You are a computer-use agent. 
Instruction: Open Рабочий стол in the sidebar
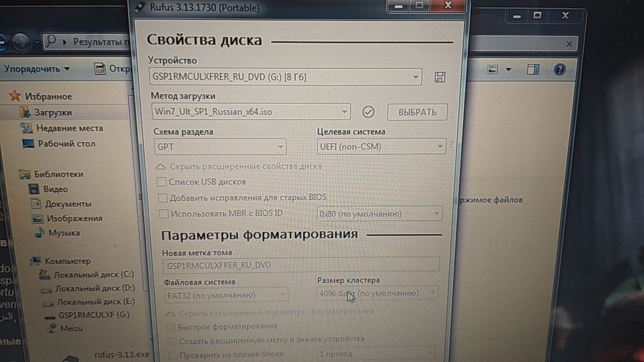pyautogui.click(x=59, y=144)
